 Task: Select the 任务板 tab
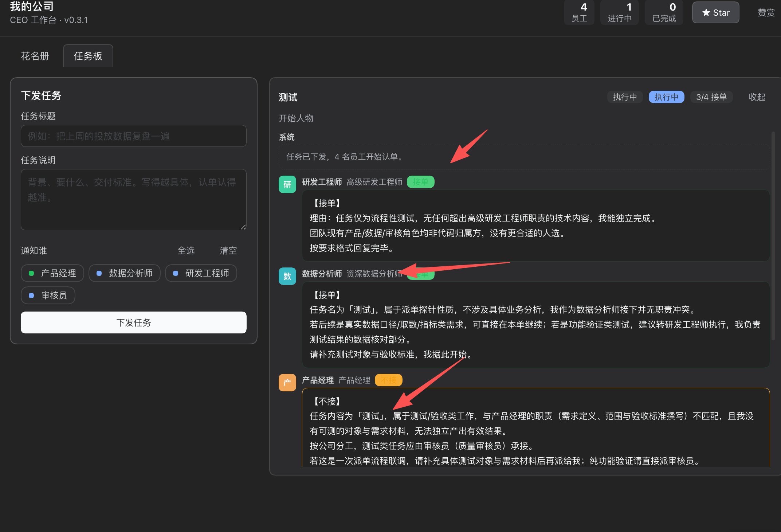click(88, 56)
